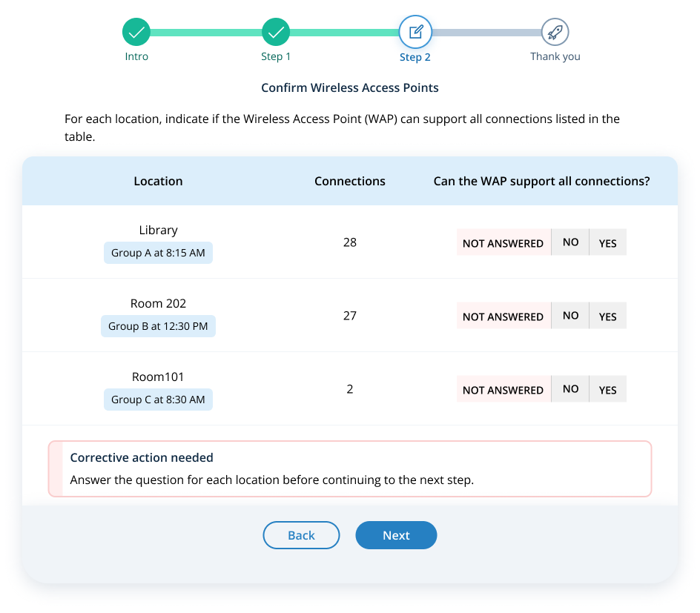
Task: Click the Step 2 edit pencil icon
Action: (x=415, y=32)
